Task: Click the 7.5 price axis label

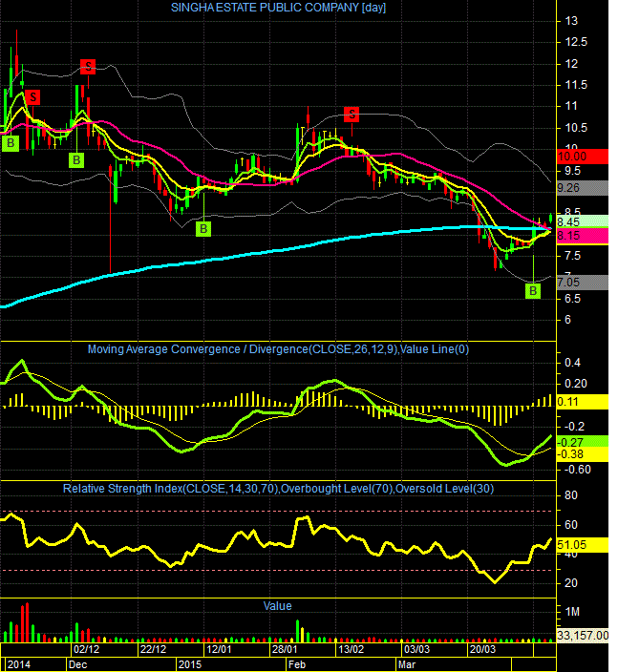Action: [572, 256]
